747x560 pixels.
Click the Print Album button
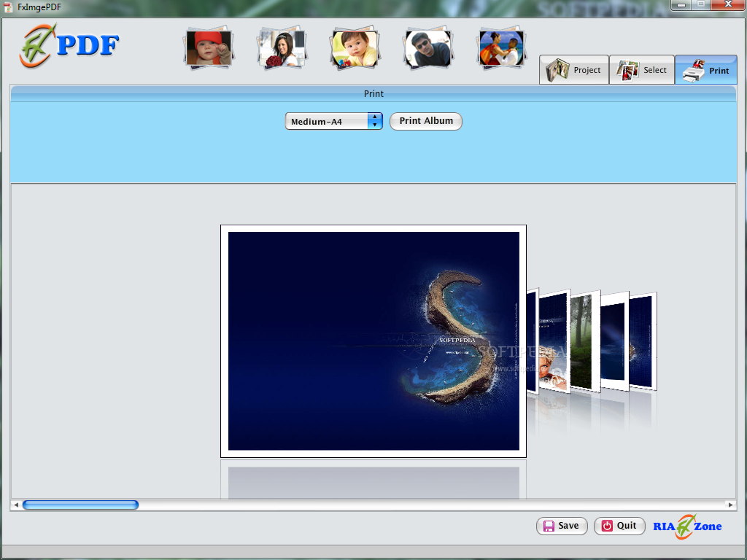[x=426, y=121]
